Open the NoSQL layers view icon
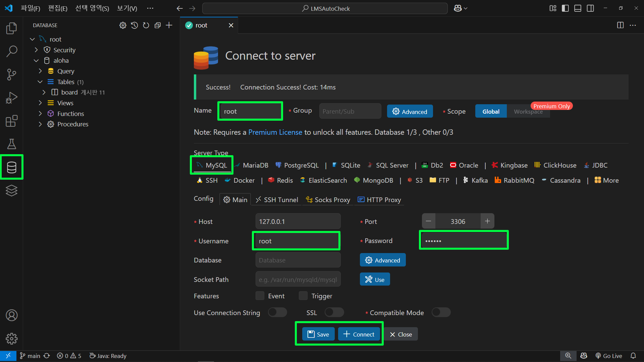 (11, 190)
